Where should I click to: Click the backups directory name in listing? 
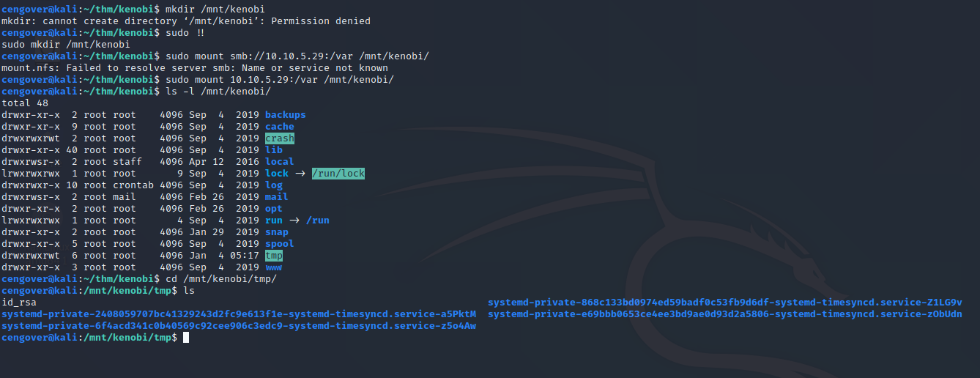point(285,115)
